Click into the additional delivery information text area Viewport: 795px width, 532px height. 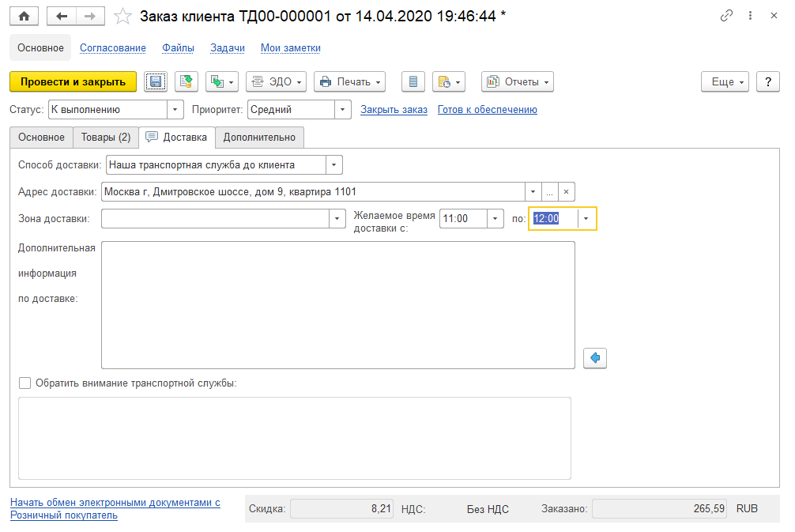(338, 305)
